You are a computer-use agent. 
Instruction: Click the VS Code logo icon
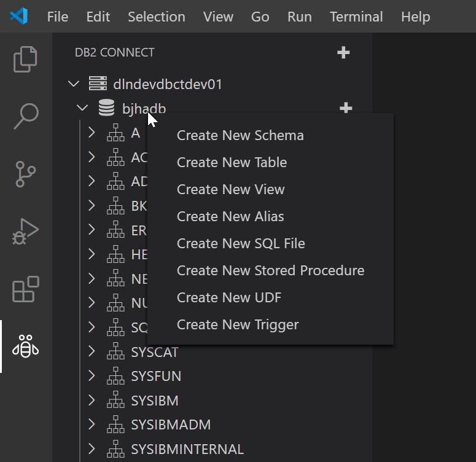(x=19, y=16)
